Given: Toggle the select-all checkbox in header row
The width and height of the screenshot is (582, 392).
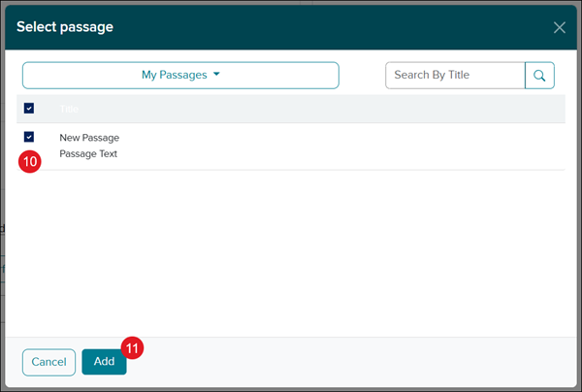Looking at the screenshot, I should pos(29,109).
